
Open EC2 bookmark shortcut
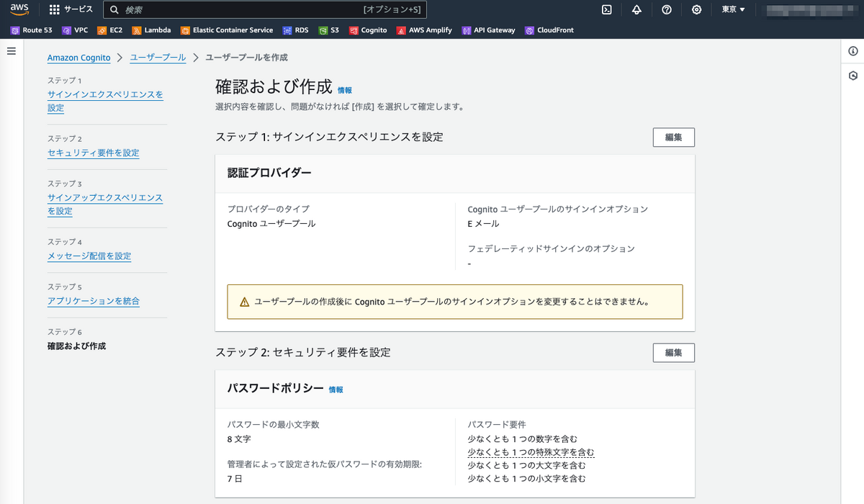(x=110, y=30)
